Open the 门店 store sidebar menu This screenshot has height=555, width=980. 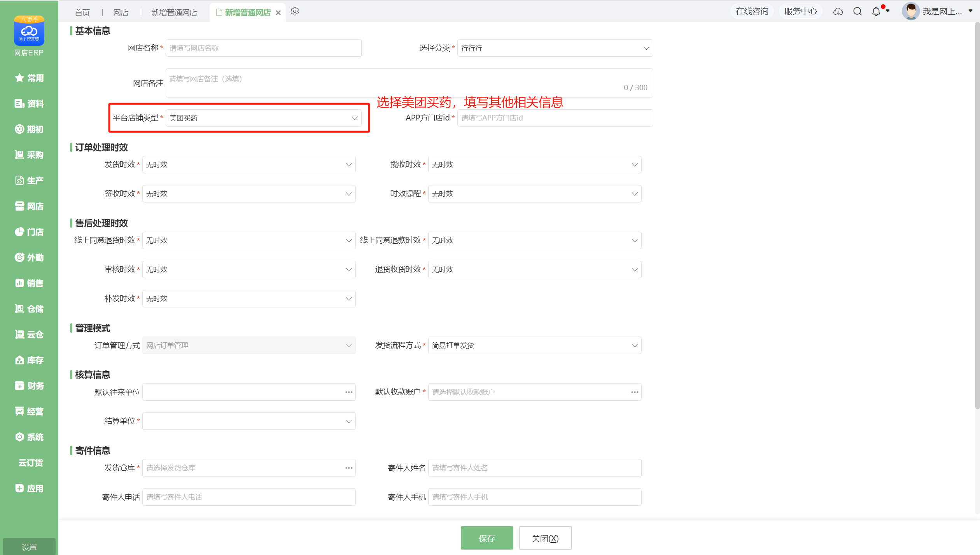(29, 232)
